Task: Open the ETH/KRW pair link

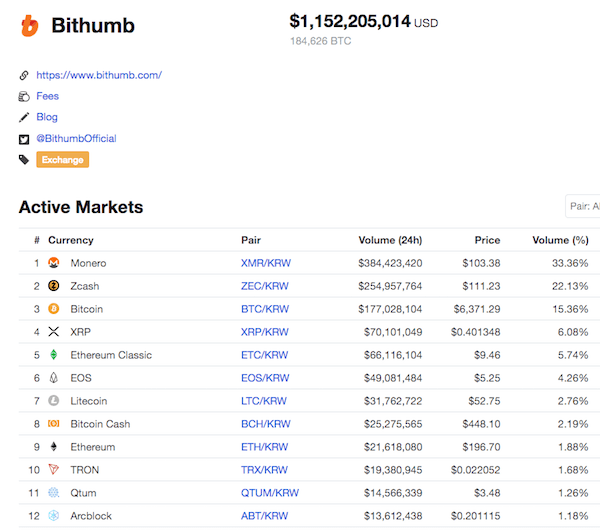Action: tap(264, 447)
